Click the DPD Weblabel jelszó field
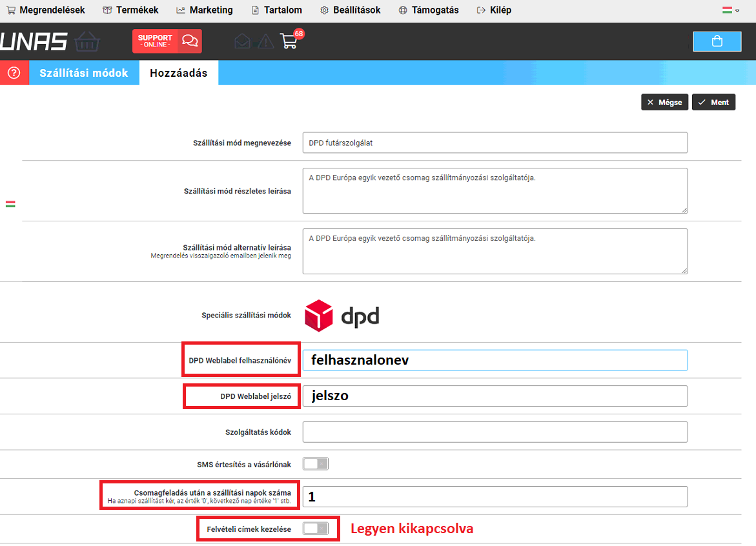 (495, 396)
